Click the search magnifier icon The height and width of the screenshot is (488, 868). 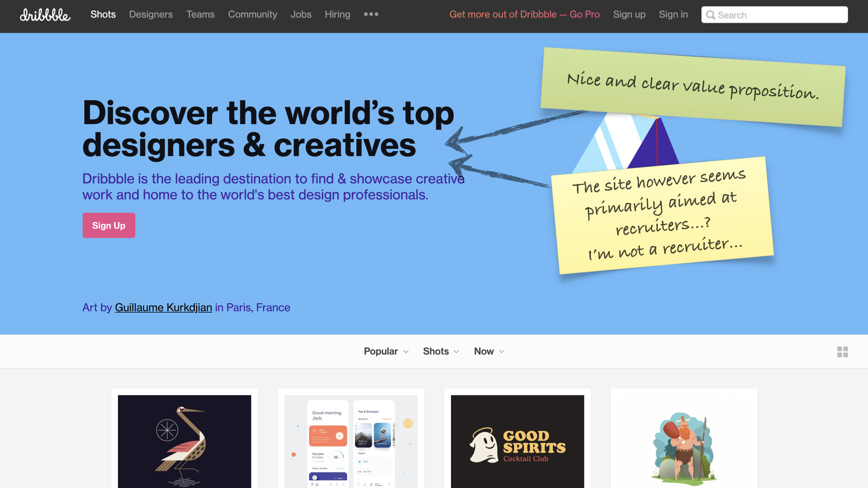(x=711, y=15)
